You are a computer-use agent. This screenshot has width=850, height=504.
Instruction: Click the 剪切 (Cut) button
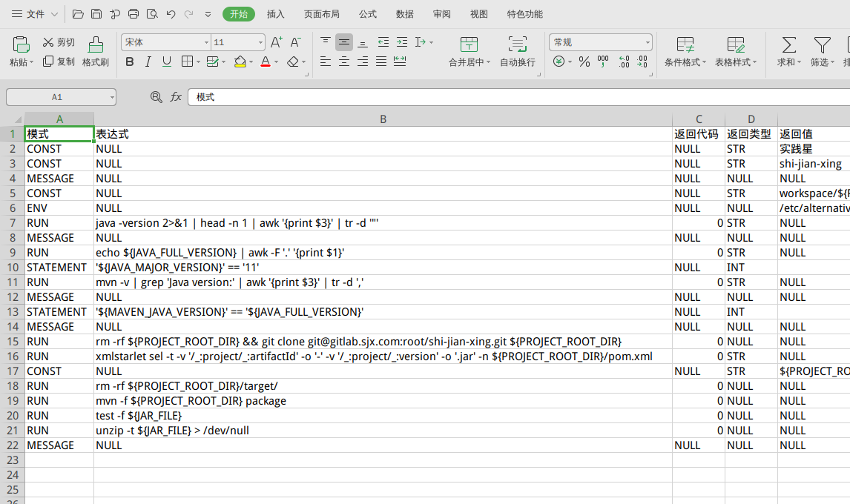point(59,42)
